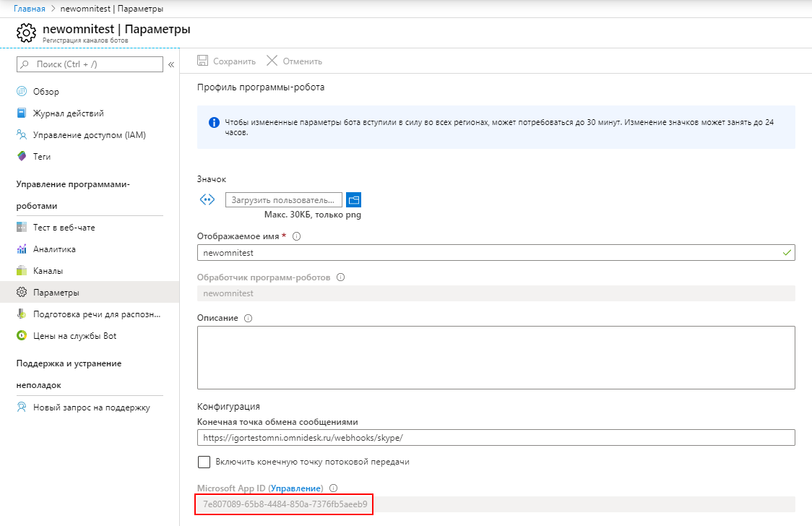Open Тест в веб-чате

coord(90,228)
